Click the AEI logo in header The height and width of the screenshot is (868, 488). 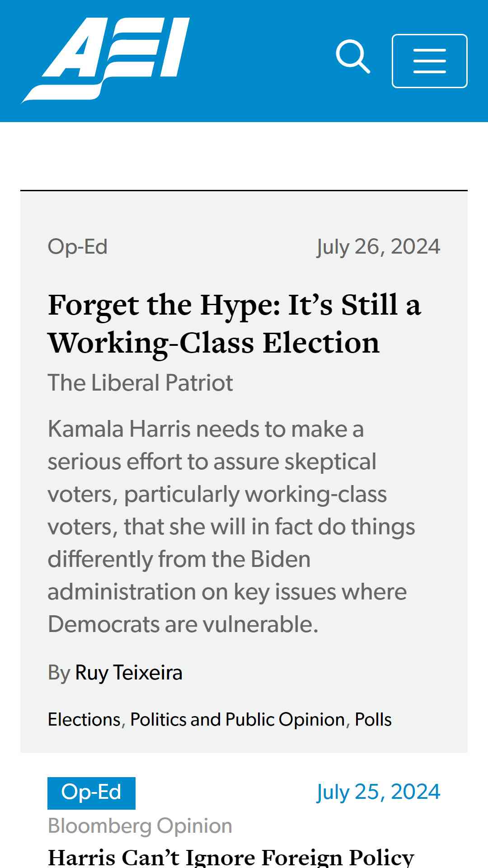(105, 60)
